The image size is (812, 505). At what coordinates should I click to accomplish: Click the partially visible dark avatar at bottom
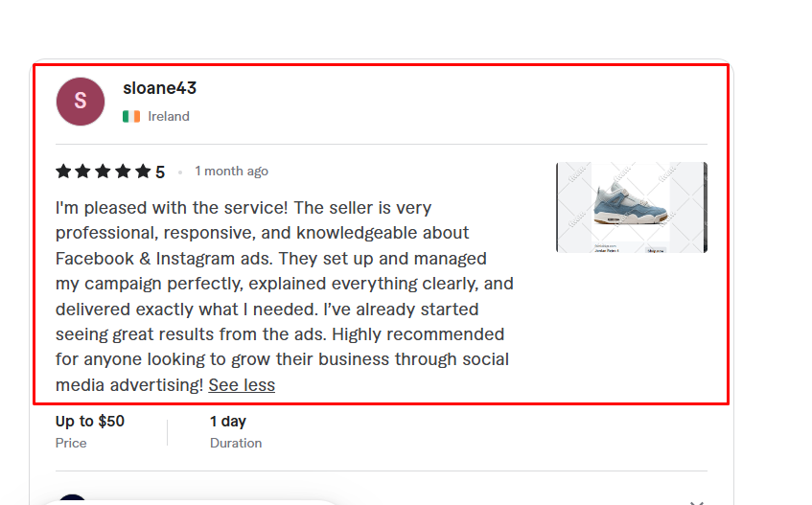72,499
